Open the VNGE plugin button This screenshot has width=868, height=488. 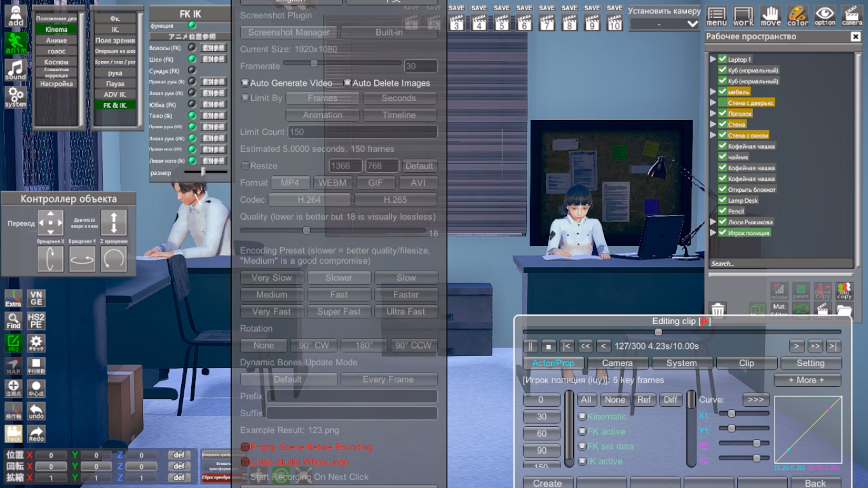tap(36, 299)
